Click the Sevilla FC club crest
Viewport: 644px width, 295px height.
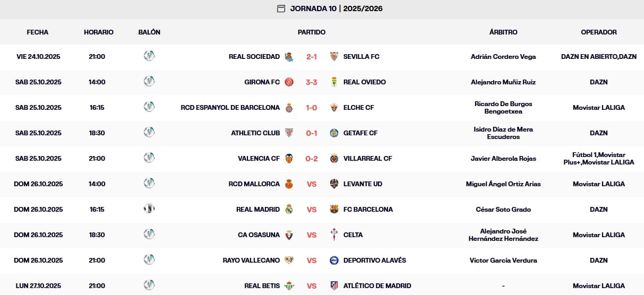click(x=334, y=57)
